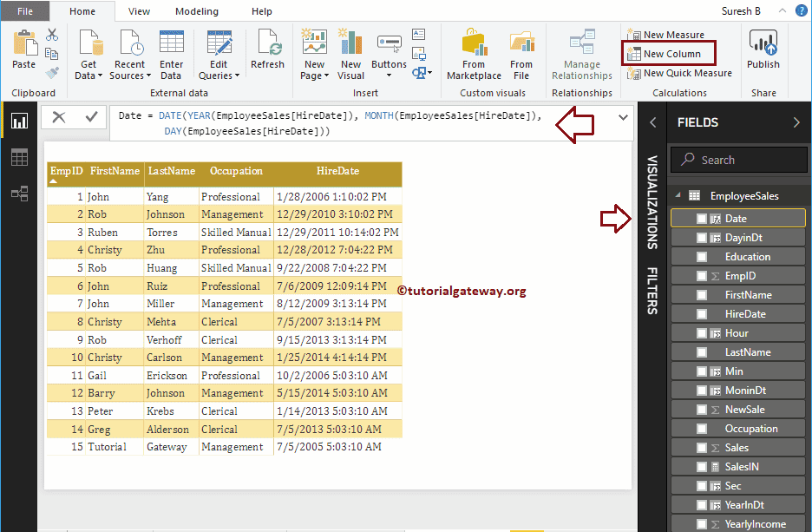Expand the formula bar with the chevron
Viewport: 812px width, 532px height.
[623, 117]
